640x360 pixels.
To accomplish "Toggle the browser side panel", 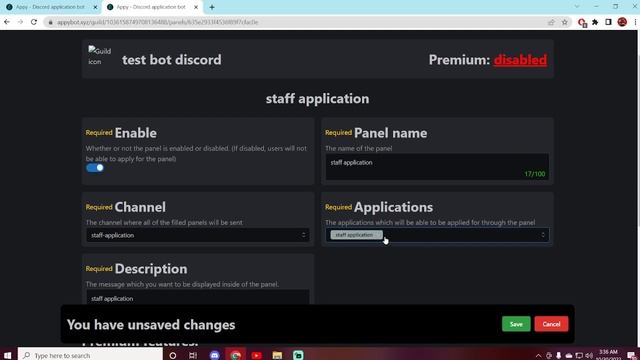I will 608,22.
